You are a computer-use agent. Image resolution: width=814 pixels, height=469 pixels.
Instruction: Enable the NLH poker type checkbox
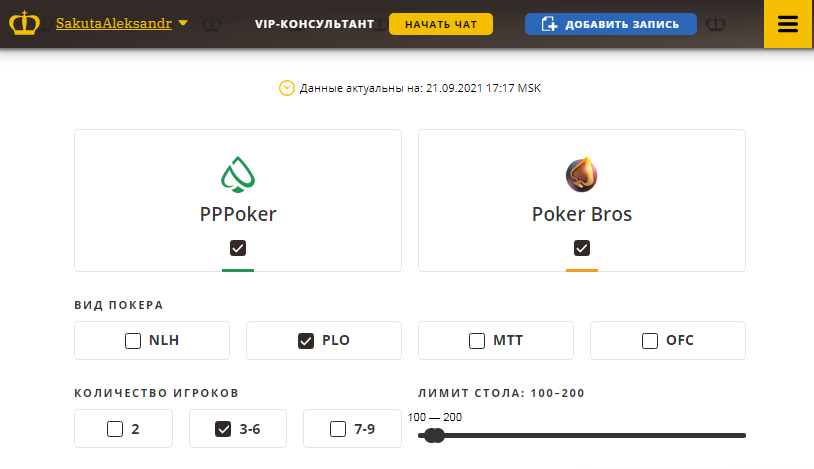point(133,341)
